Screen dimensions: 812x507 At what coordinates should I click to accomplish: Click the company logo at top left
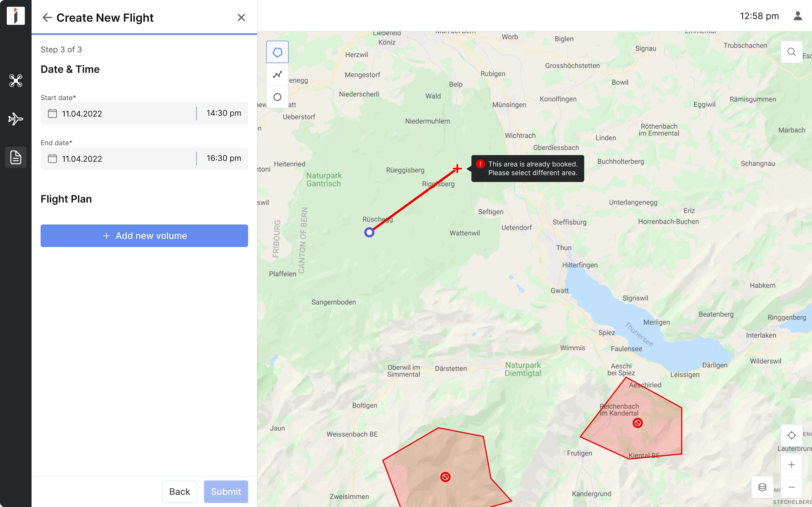click(15, 16)
